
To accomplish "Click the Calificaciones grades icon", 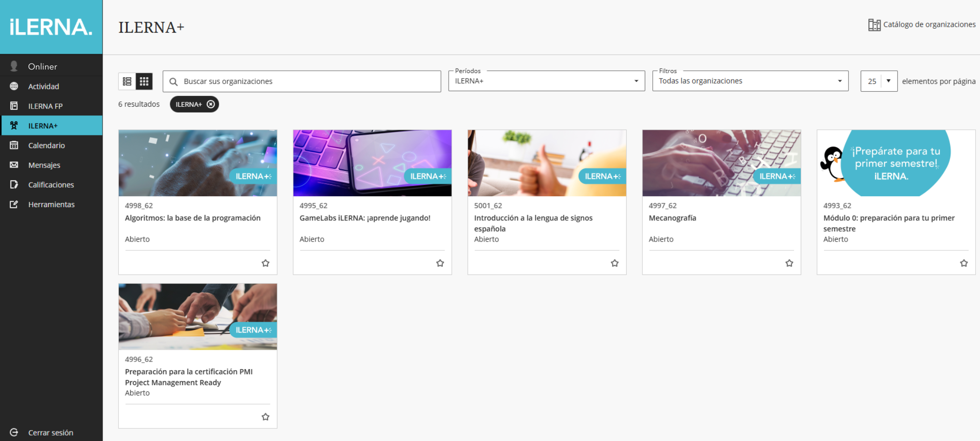I will (14, 184).
